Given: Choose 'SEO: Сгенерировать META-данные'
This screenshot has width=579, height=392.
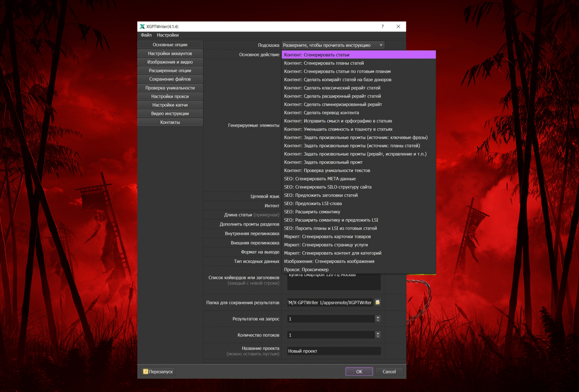Looking at the screenshot, I should [359, 179].
